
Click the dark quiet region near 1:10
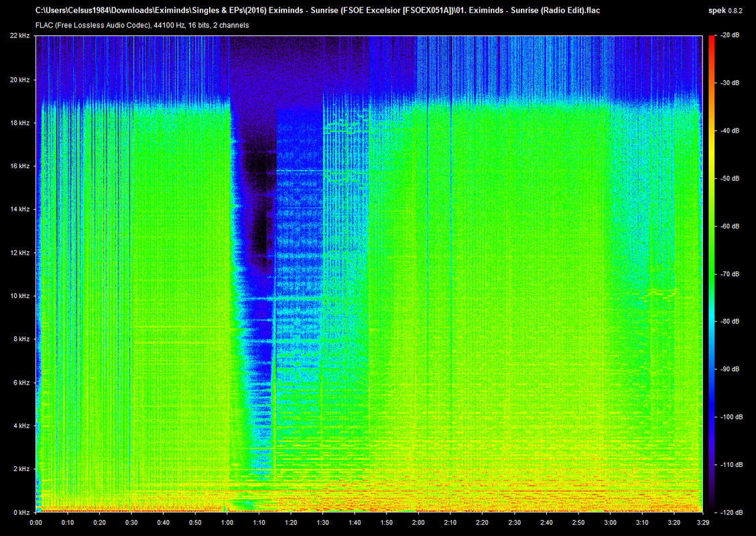point(258,202)
